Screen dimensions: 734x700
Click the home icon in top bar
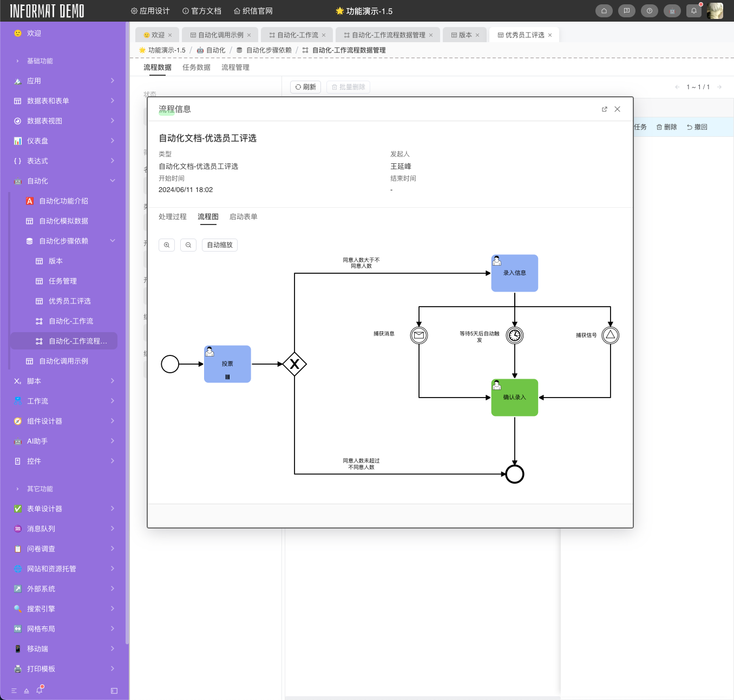click(x=604, y=11)
